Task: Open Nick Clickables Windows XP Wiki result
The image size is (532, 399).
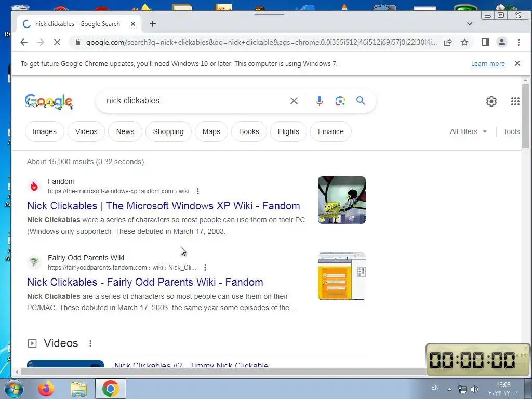Action: click(x=164, y=206)
